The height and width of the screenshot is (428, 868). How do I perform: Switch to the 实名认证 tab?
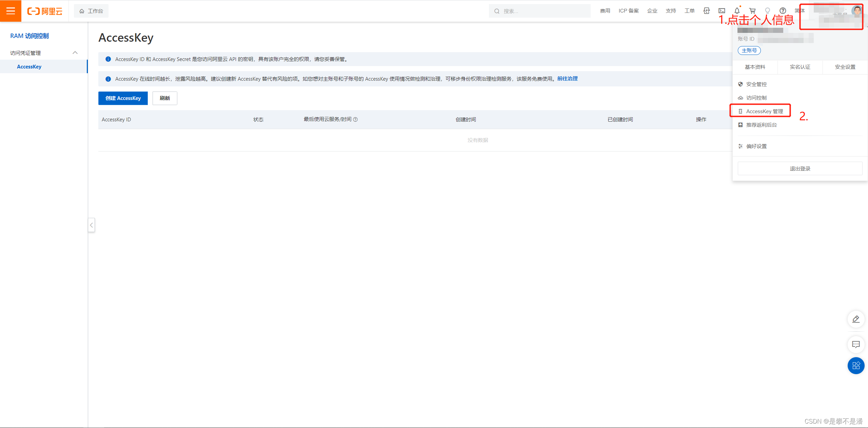tap(800, 67)
